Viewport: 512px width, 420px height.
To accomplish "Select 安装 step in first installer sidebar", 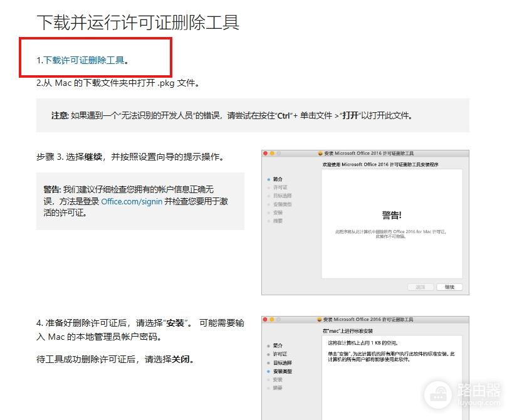I will (278, 213).
